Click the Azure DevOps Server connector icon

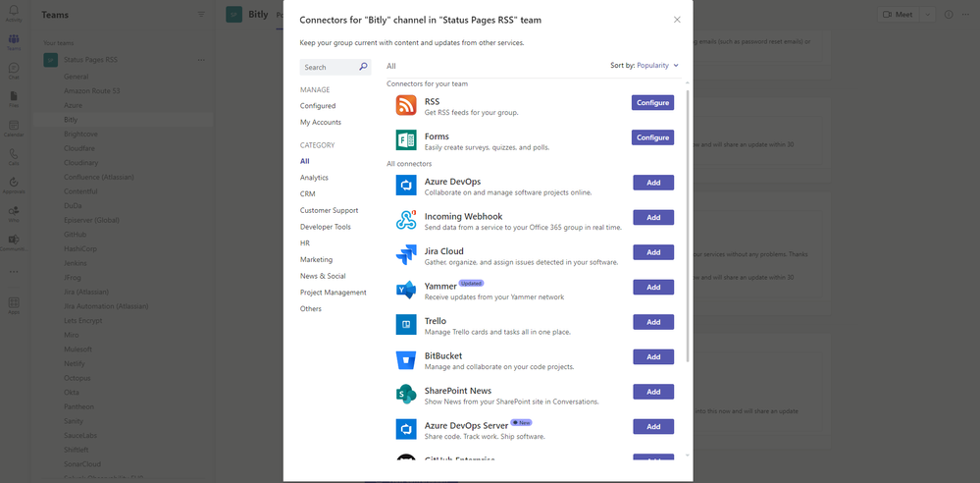(406, 429)
